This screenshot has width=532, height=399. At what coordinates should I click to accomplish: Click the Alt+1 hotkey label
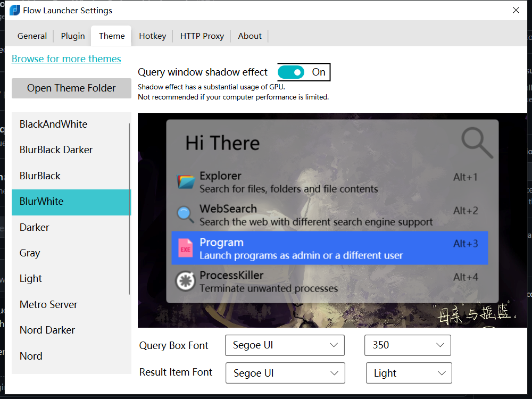click(465, 177)
